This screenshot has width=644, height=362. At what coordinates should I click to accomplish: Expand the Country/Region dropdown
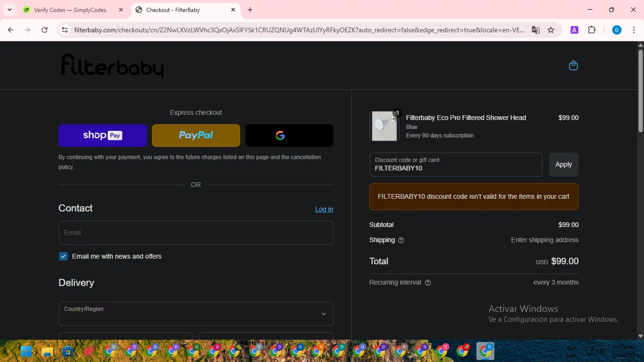[x=196, y=313]
